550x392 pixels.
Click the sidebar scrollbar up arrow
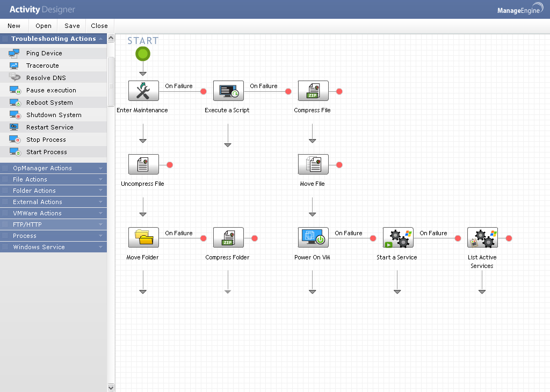[x=111, y=38]
